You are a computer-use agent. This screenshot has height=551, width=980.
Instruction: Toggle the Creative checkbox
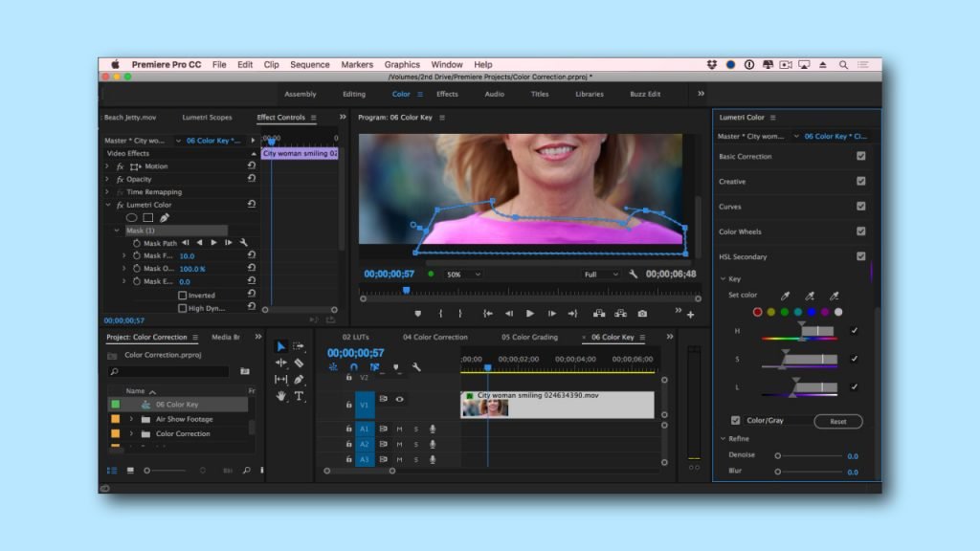(x=861, y=181)
